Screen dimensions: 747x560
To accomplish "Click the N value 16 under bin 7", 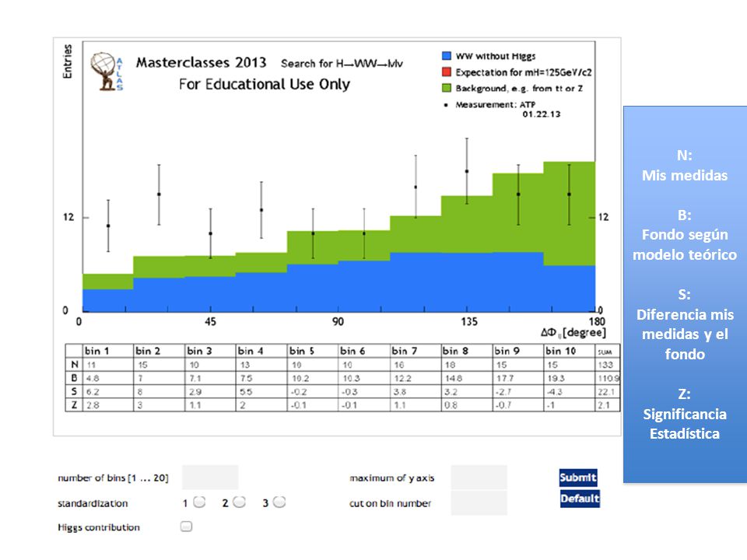I will pos(398,365).
